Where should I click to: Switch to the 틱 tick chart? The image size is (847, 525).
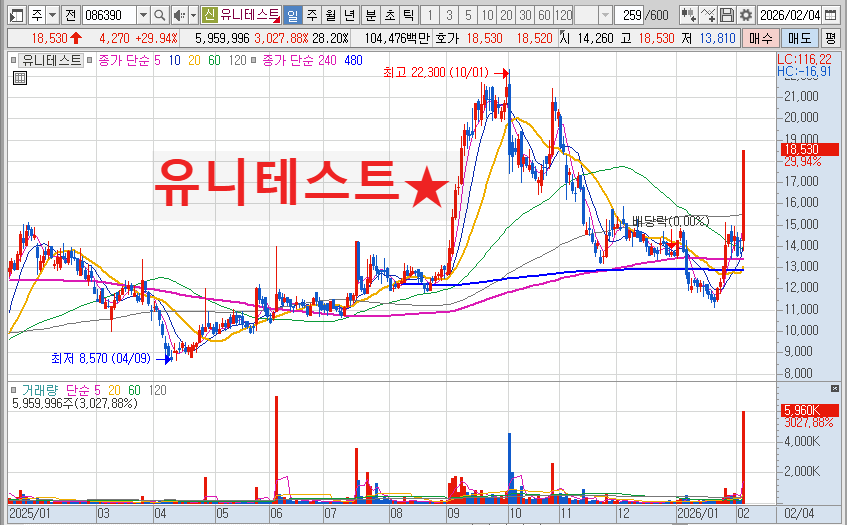(x=409, y=15)
